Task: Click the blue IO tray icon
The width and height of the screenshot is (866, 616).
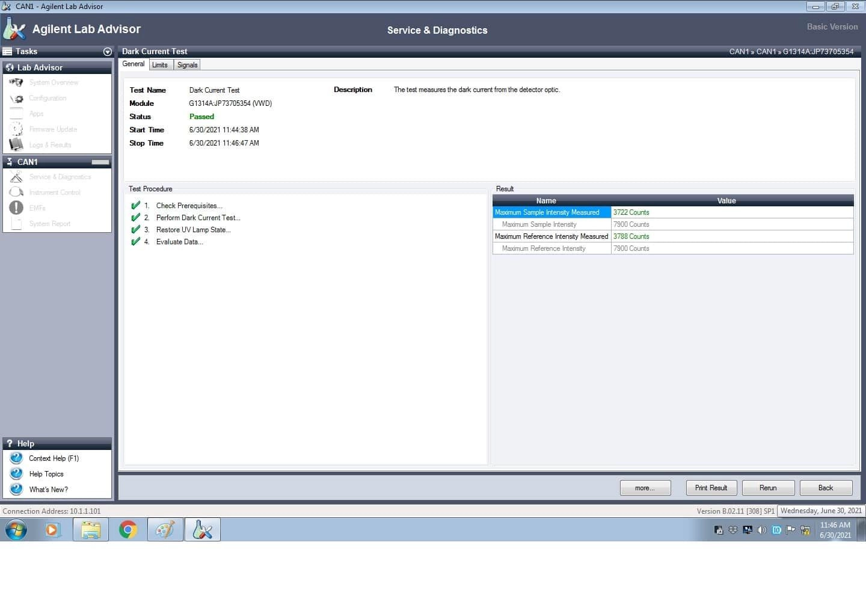Action: tap(776, 530)
